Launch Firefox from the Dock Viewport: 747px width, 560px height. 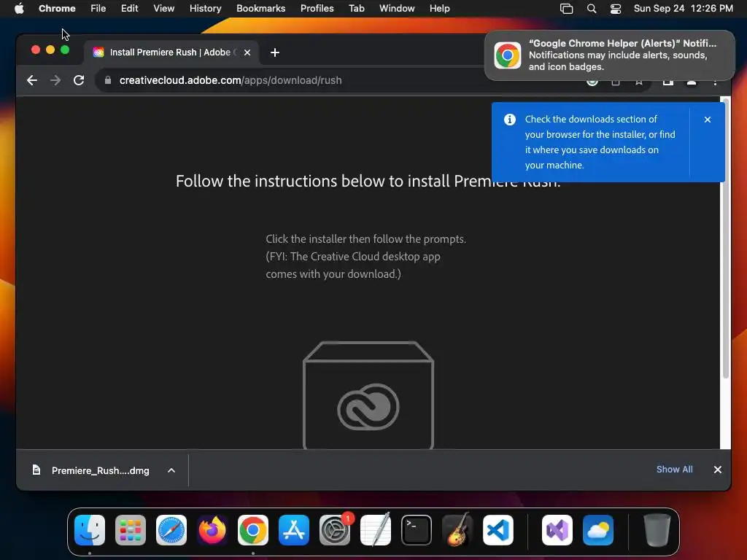[x=212, y=530]
